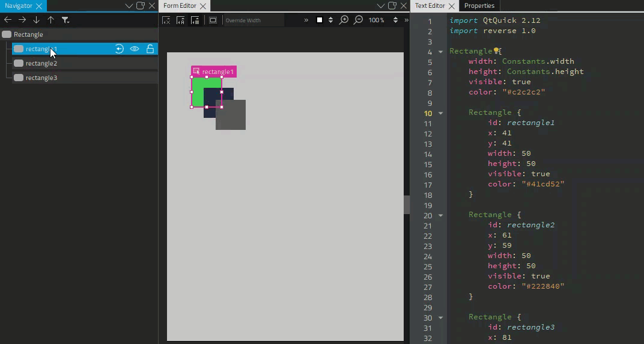Click the white canvas color swatch
The width and height of the screenshot is (644, 344).
(x=320, y=20)
